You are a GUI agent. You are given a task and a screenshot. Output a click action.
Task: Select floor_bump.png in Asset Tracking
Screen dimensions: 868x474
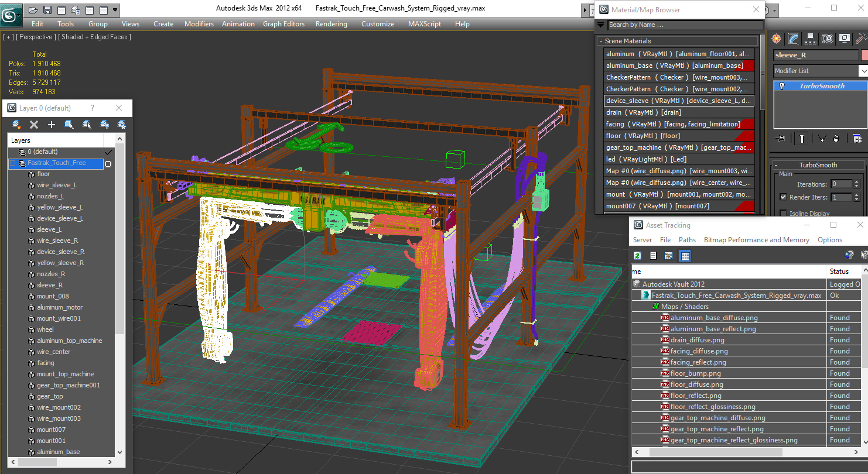tap(696, 373)
